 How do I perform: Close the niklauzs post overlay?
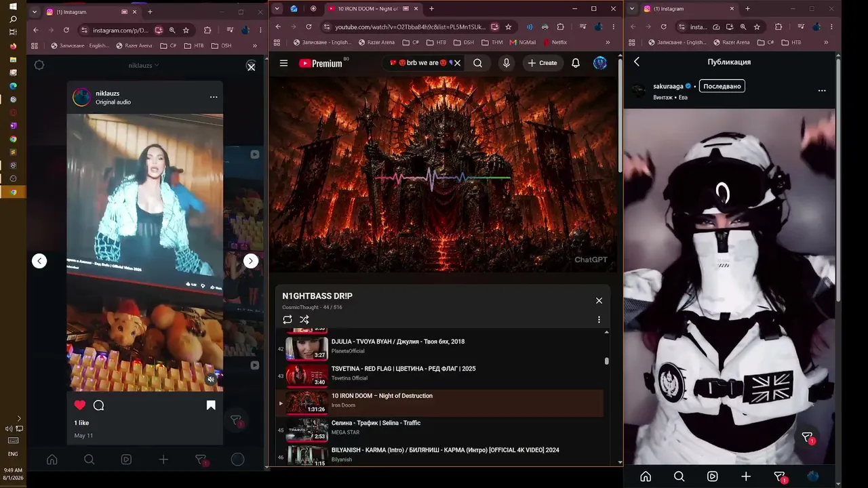click(x=251, y=66)
